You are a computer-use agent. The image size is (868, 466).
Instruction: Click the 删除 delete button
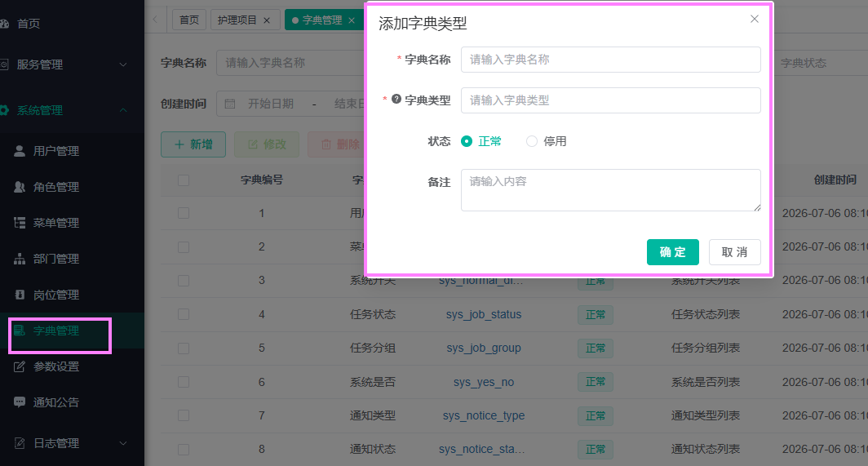(338, 144)
